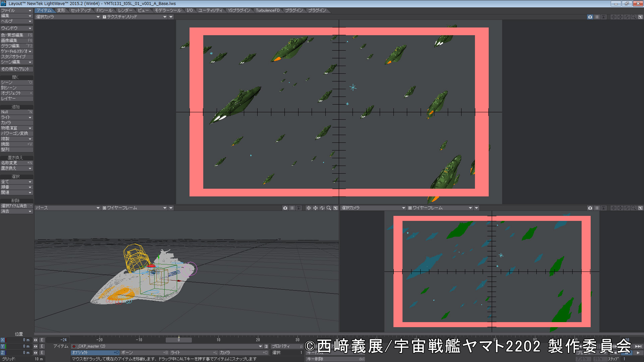Click the camera icon in bottom-right viewport header
The width and height of the screenshot is (644, 362).
pyautogui.click(x=590, y=208)
